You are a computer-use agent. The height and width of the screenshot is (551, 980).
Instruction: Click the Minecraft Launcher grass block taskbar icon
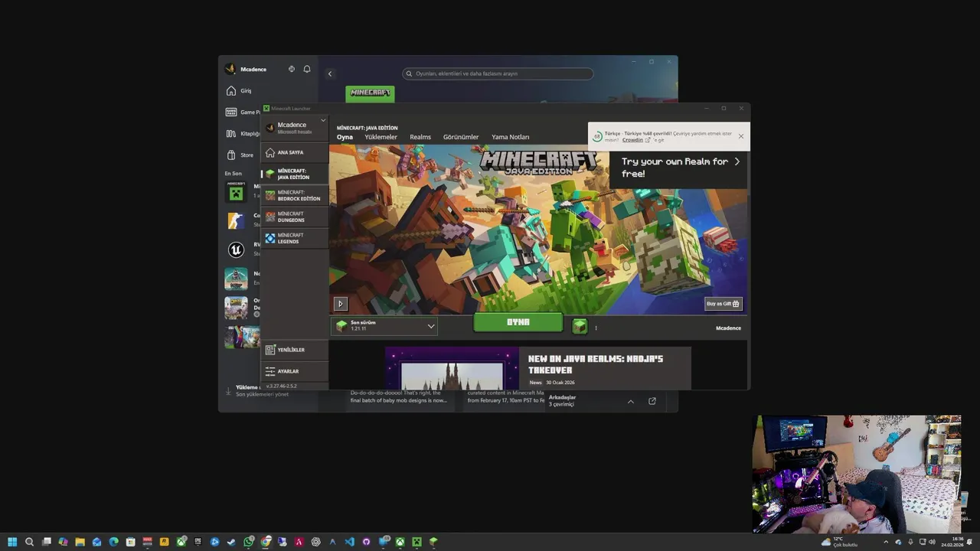pyautogui.click(x=433, y=542)
